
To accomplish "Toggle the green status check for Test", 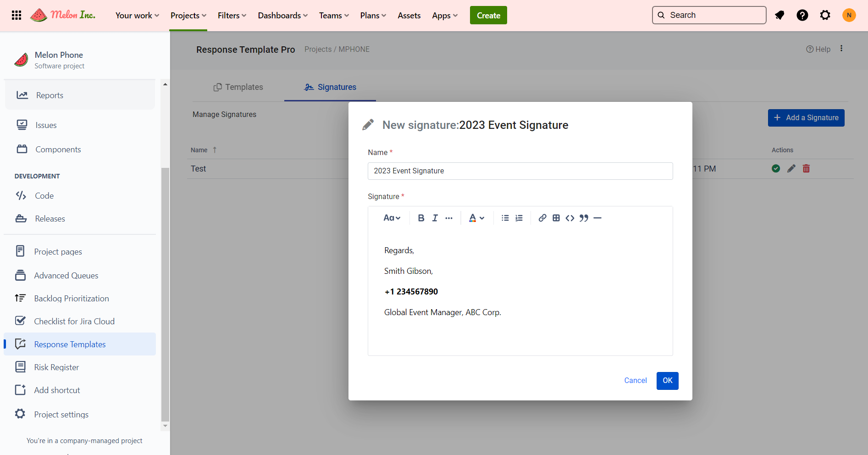I will coord(775,168).
